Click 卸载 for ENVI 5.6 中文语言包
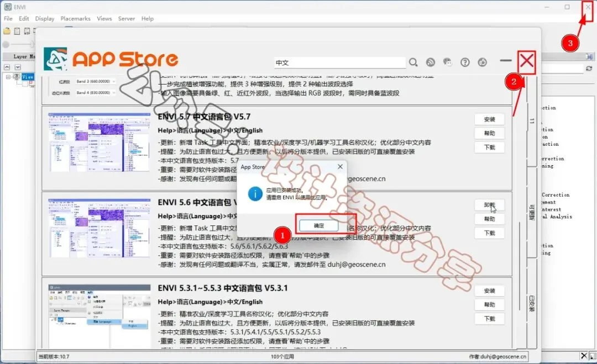597x364 pixels. (489, 205)
